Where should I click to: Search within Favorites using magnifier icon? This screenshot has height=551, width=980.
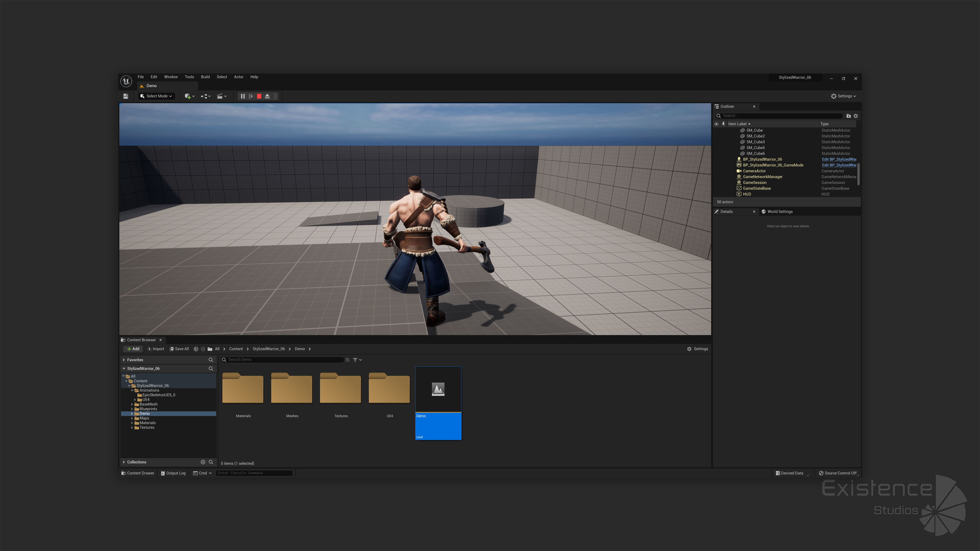pyautogui.click(x=211, y=360)
